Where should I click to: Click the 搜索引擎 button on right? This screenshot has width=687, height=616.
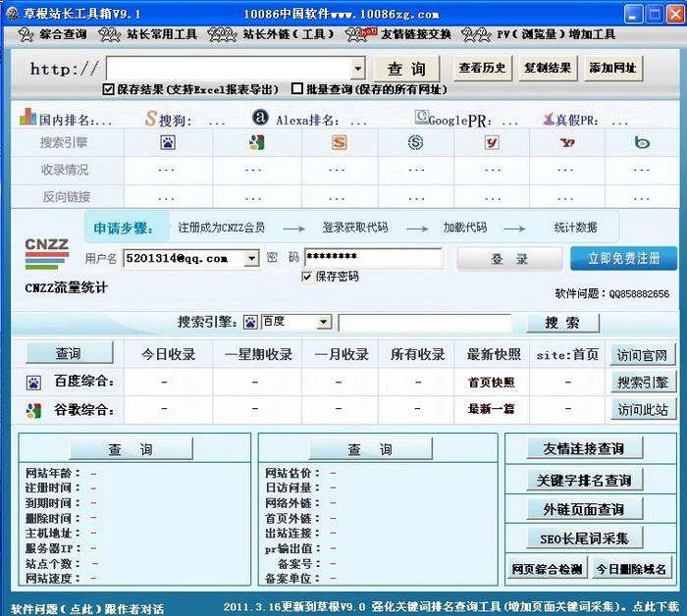[x=643, y=383]
